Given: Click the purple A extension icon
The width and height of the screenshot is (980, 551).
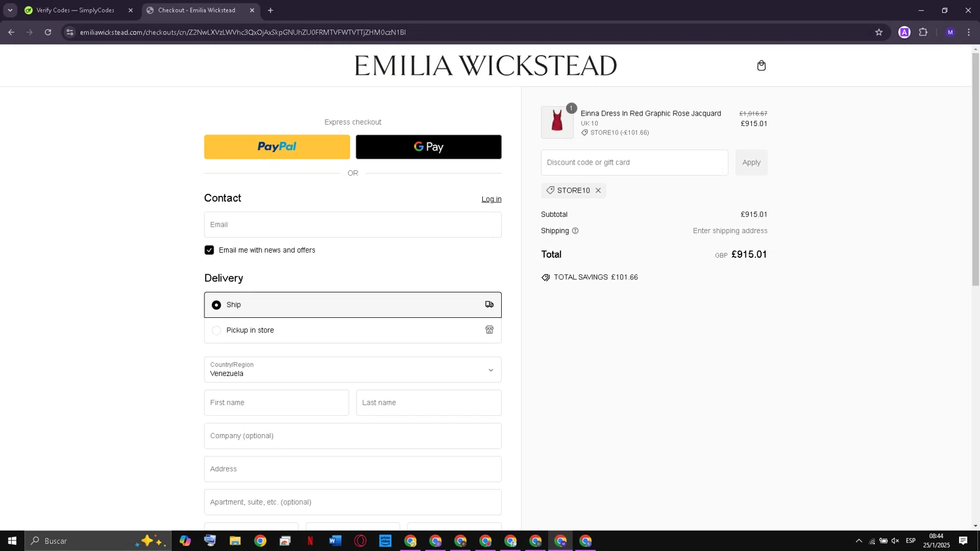Looking at the screenshot, I should pos(904,32).
